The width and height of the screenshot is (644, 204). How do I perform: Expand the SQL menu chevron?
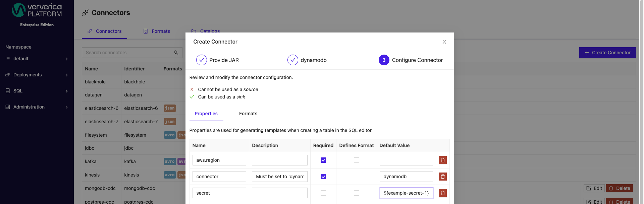coord(67,91)
